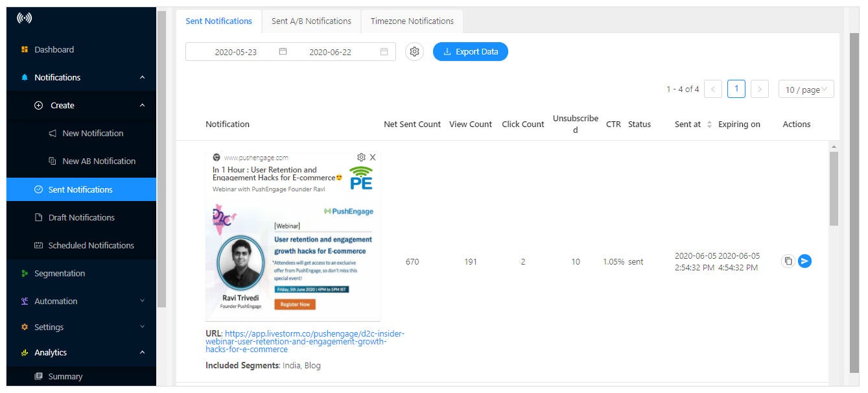Click the start date calendar icon
868x393 pixels.
tap(283, 51)
